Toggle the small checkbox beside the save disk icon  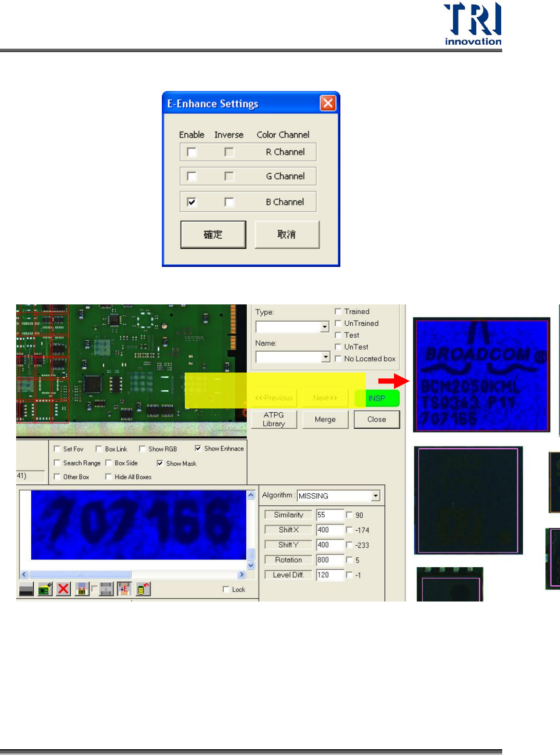94,589
